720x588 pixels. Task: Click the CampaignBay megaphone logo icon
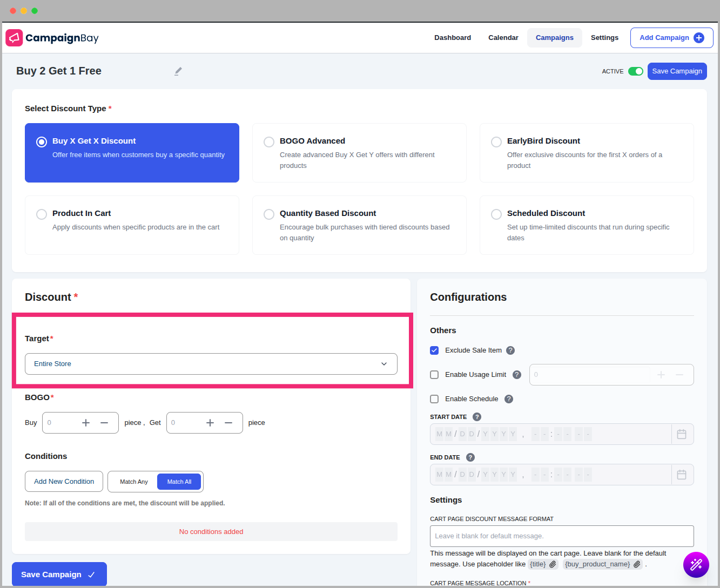tap(14, 38)
